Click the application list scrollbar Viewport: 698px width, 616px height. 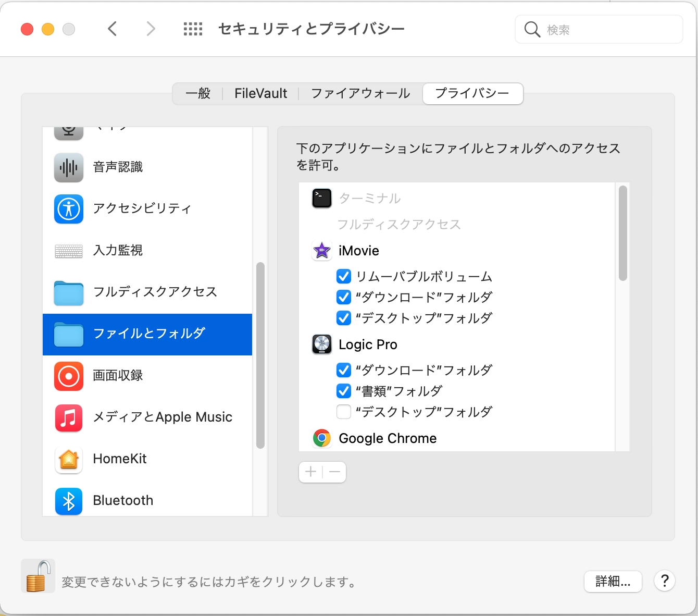click(623, 233)
